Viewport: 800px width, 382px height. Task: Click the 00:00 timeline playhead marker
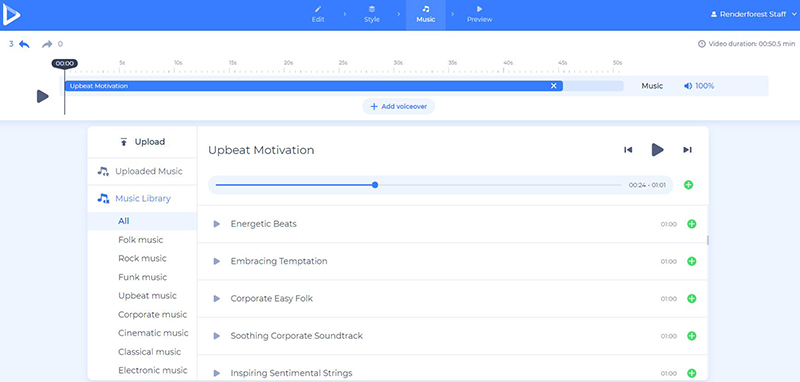[x=64, y=64]
